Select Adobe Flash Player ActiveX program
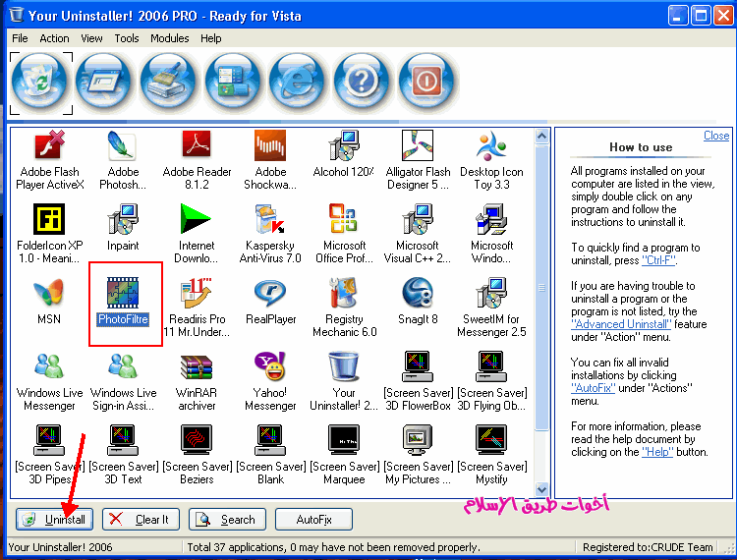737x560 pixels. tap(49, 161)
